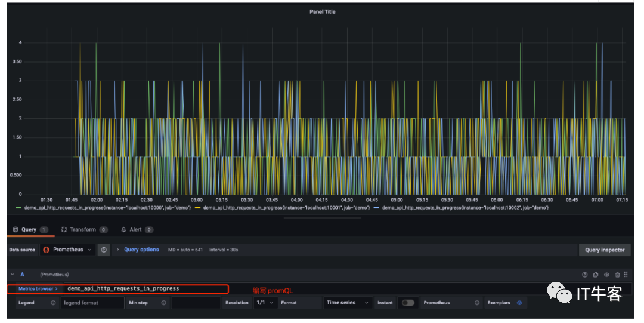
Task: Click the Interval = 30s text
Action: (x=224, y=250)
